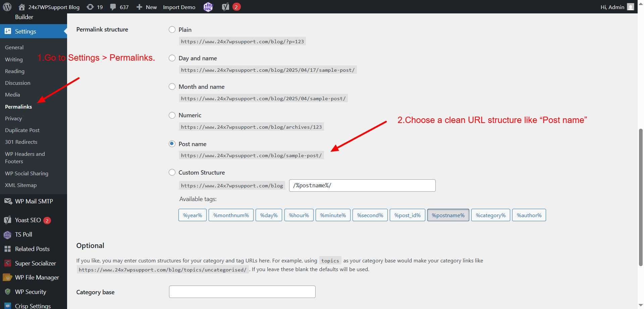
Task: Click the TS Poll sidebar icon
Action: (7, 235)
